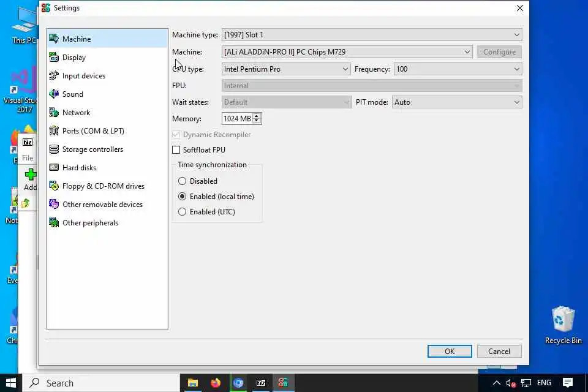Click the green Add icon in 7-Zip window
This screenshot has height=392, width=588.
(31, 175)
